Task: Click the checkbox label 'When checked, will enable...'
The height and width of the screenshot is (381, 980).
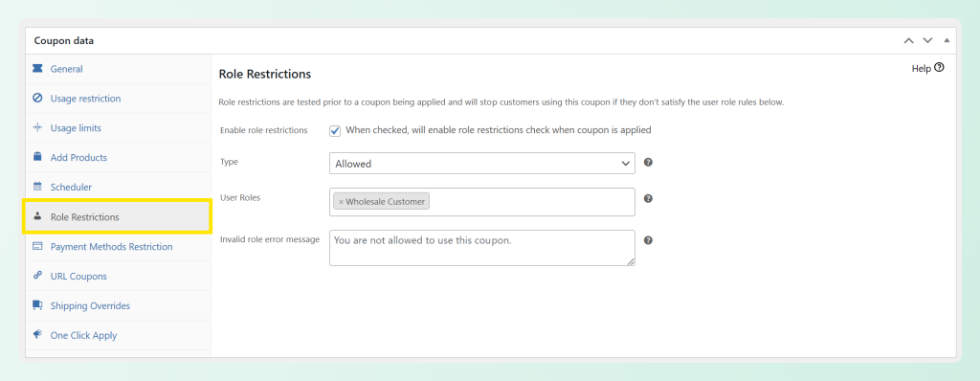Action: [499, 130]
